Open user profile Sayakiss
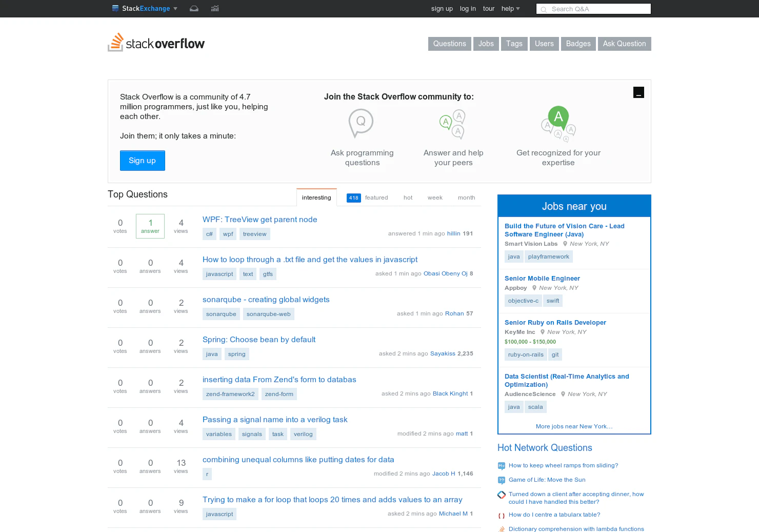759x532 pixels. (x=443, y=353)
